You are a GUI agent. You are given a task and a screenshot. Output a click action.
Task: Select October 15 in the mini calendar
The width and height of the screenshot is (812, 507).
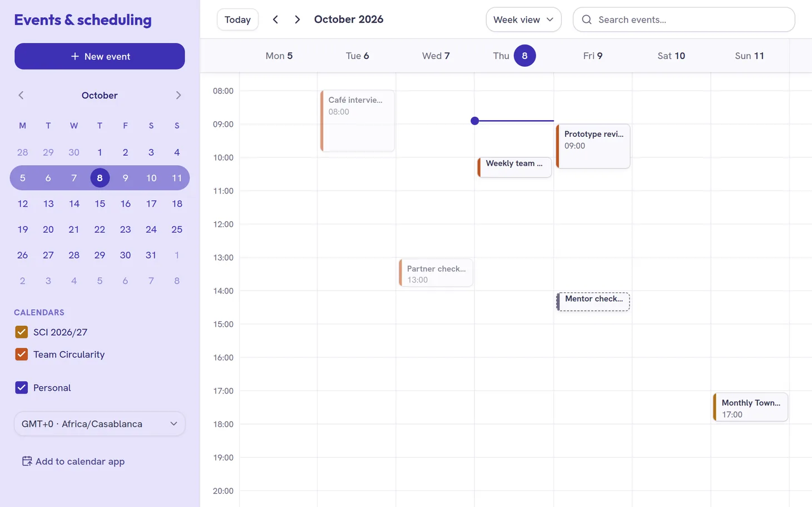pos(100,203)
